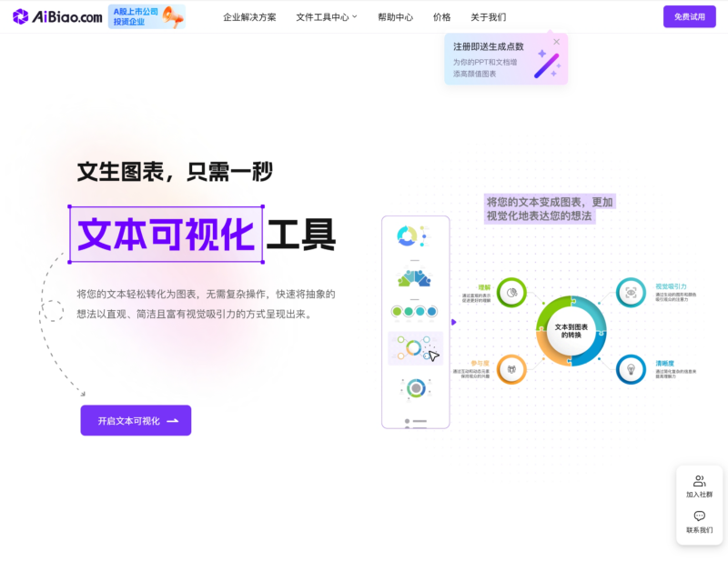Navigate to 关于我们
728x561 pixels.
[x=488, y=17]
